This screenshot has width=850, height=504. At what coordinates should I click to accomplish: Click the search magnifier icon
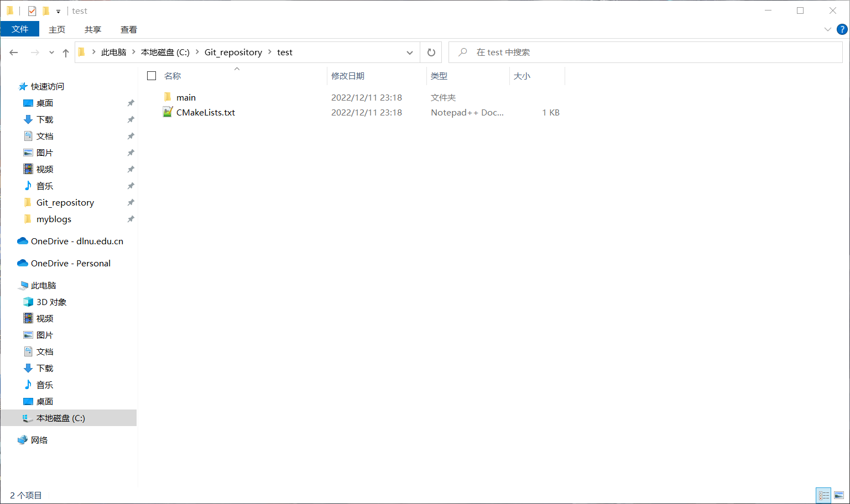click(463, 52)
